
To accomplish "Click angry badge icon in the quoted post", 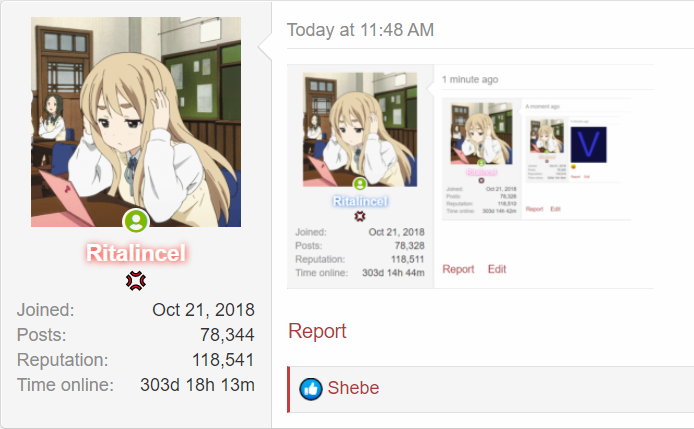I will 360,216.
